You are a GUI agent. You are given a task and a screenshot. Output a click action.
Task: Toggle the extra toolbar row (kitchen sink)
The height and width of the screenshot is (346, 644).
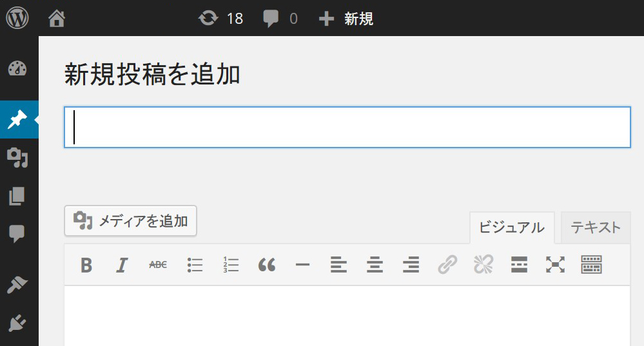[x=591, y=265]
